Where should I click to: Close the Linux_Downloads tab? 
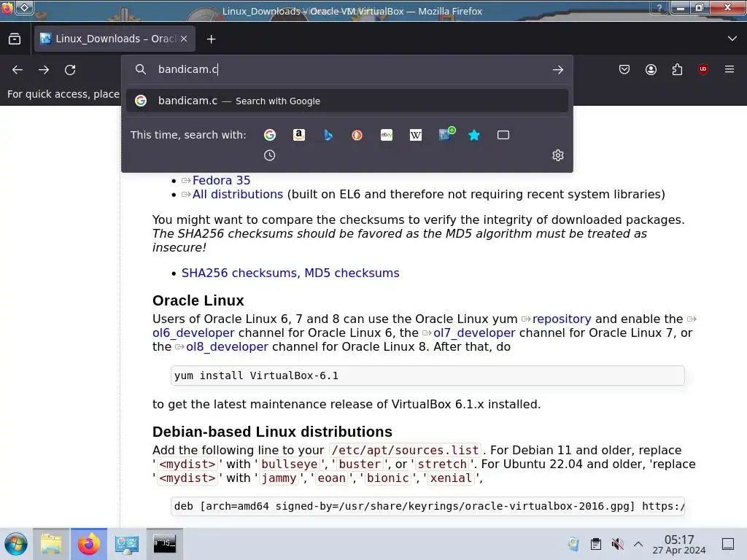point(184,39)
